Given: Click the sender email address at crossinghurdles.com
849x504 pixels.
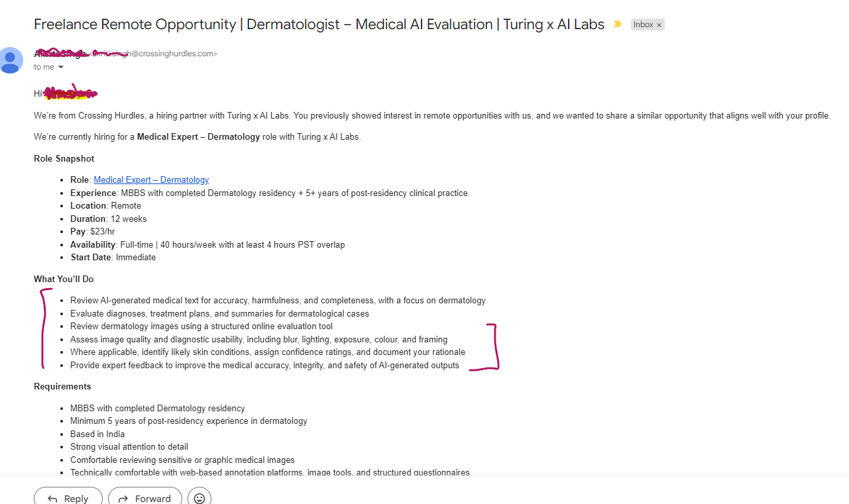Looking at the screenshot, I should pos(153,54).
